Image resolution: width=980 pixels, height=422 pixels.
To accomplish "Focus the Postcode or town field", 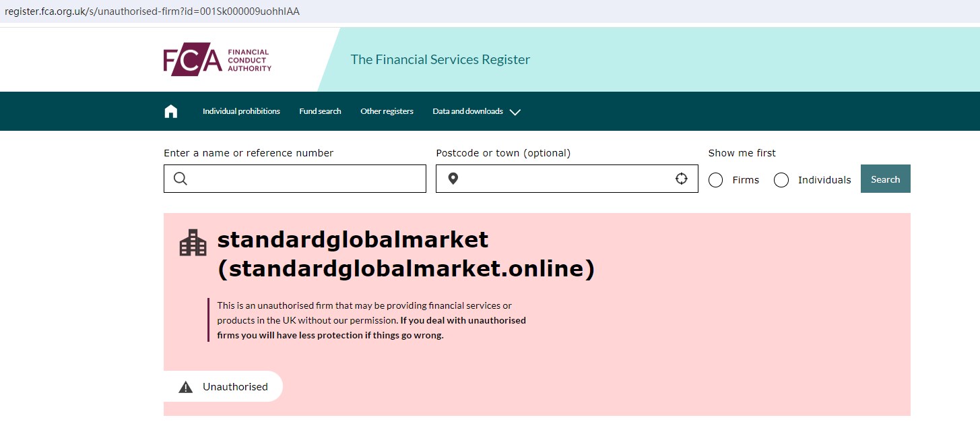I will [567, 179].
